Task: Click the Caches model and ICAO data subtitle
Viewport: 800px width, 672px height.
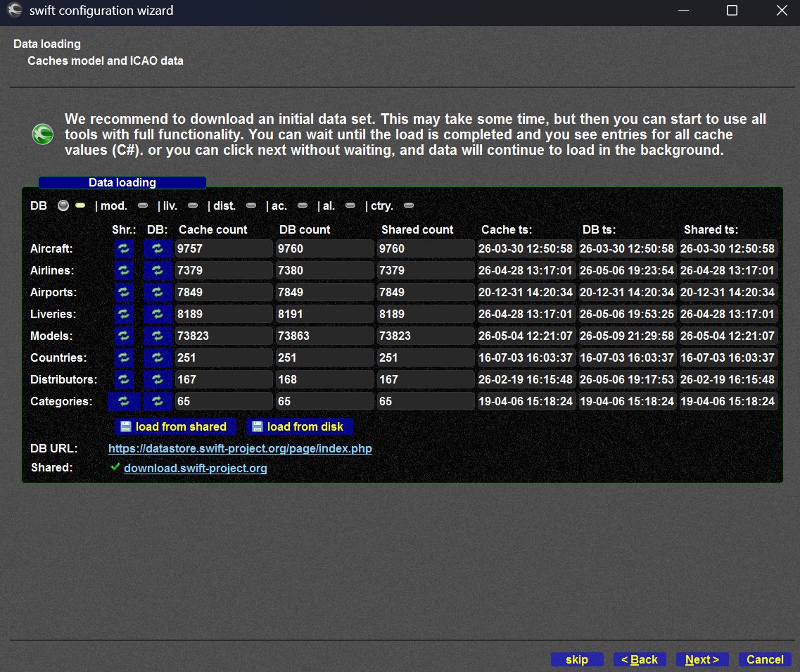Action: point(105,61)
